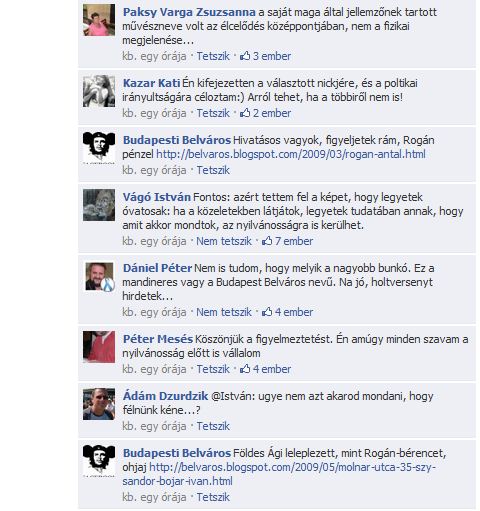Image resolution: width=480 pixels, height=511 pixels.
Task: Open Ádám Dzurdzik's profile photo
Action: pyautogui.click(x=99, y=404)
